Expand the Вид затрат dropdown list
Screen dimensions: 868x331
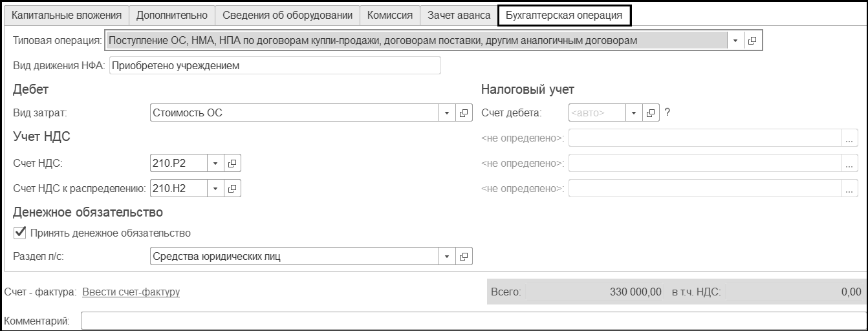(x=447, y=113)
